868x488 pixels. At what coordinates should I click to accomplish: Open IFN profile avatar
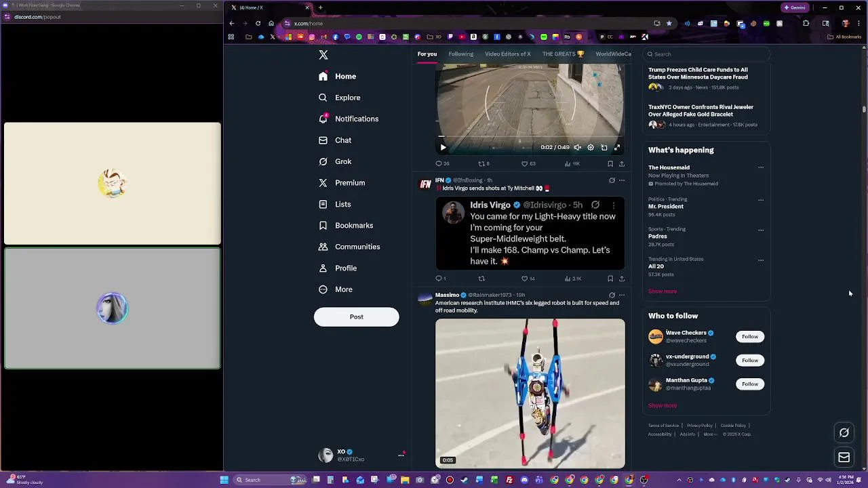coord(425,184)
